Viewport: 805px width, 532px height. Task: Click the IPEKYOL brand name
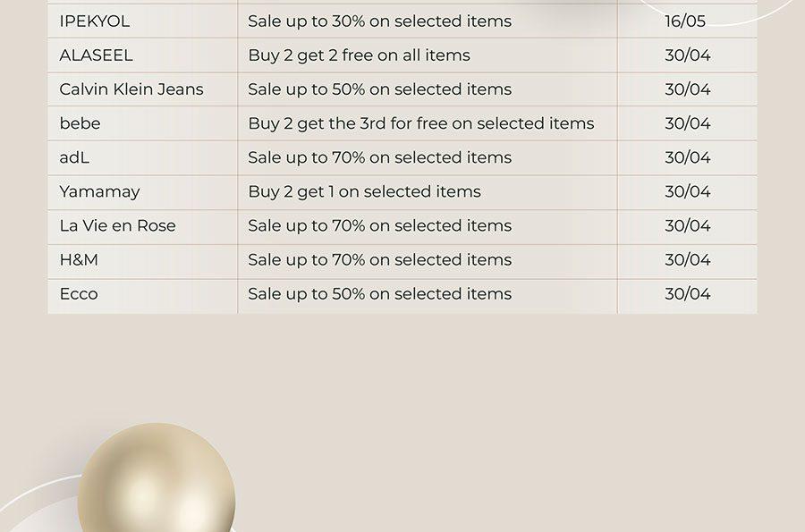coord(95,21)
